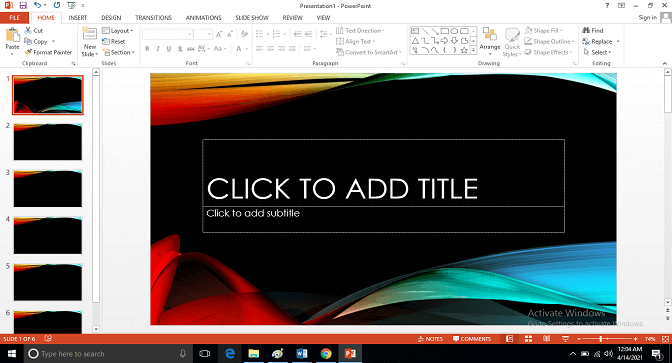Open font size combo box
This screenshot has width=672, height=363.
coord(203,34)
